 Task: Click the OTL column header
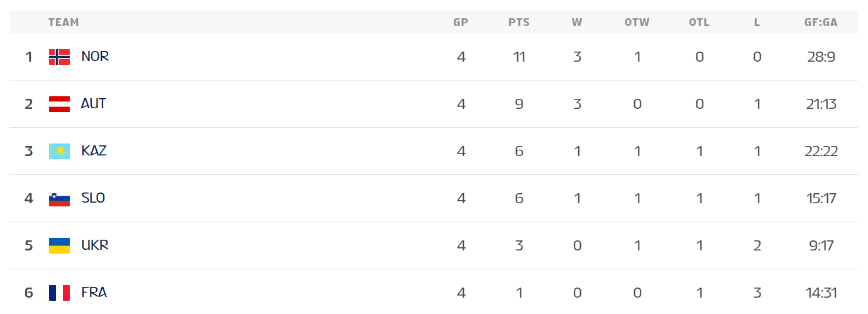699,22
